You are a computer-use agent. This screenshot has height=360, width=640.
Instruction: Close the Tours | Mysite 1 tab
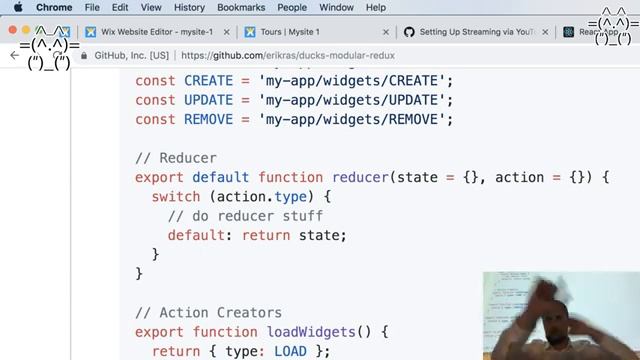click(x=385, y=32)
